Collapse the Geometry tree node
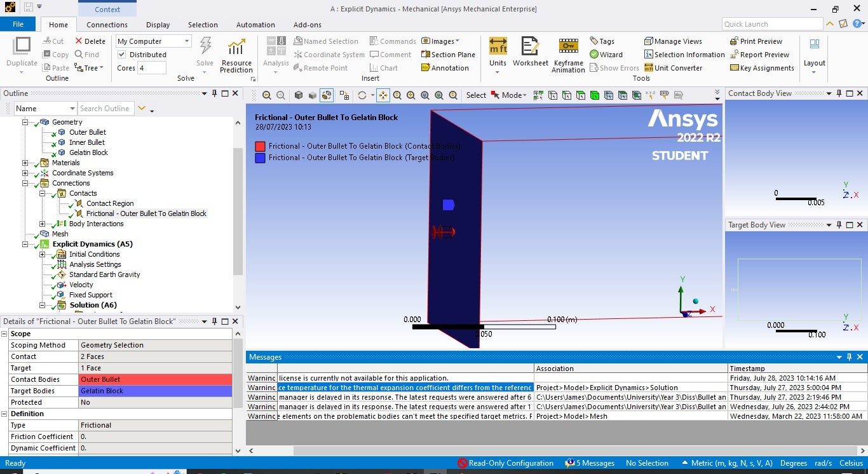 (x=25, y=122)
